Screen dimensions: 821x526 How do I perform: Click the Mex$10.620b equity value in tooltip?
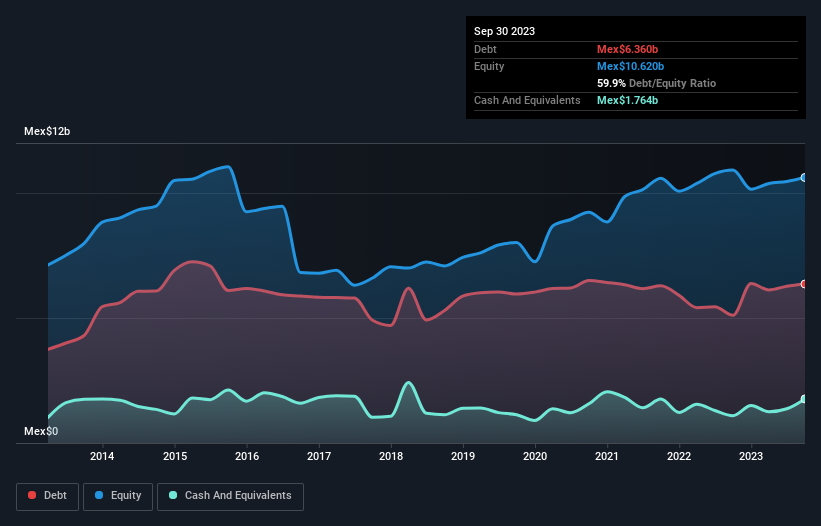633,66
